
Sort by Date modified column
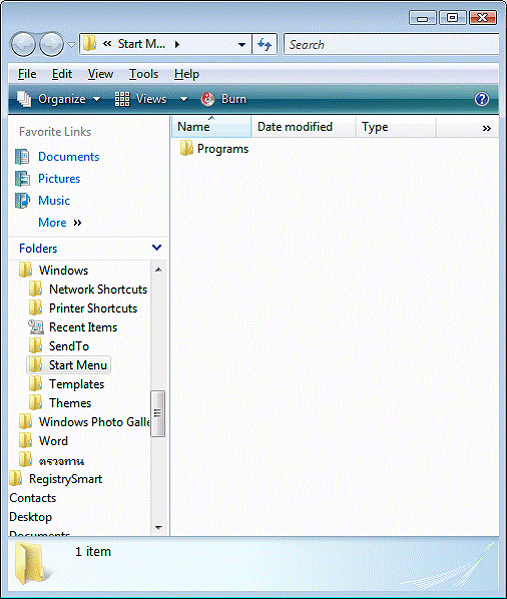(x=304, y=127)
